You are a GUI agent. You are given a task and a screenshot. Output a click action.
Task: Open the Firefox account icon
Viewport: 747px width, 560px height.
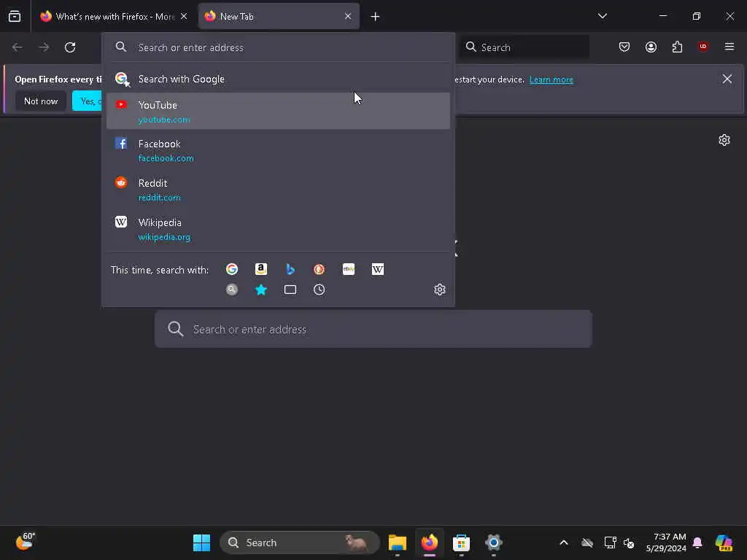tap(651, 47)
